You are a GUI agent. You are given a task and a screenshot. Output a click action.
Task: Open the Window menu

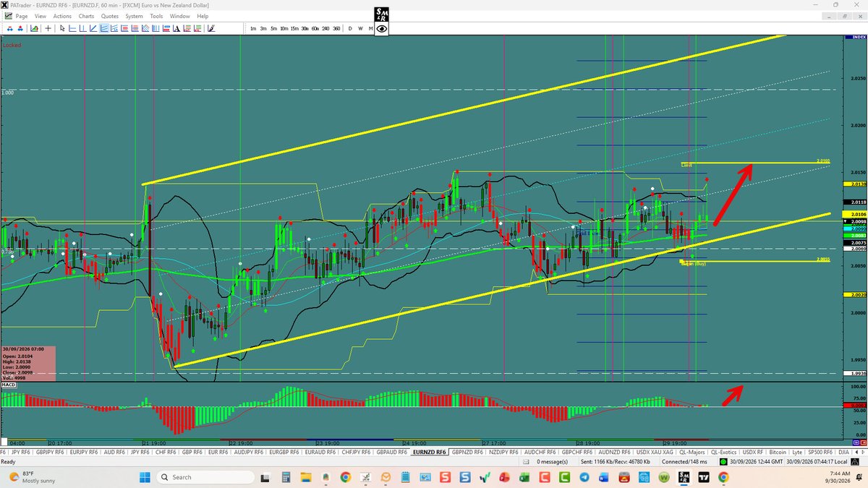[x=180, y=16]
